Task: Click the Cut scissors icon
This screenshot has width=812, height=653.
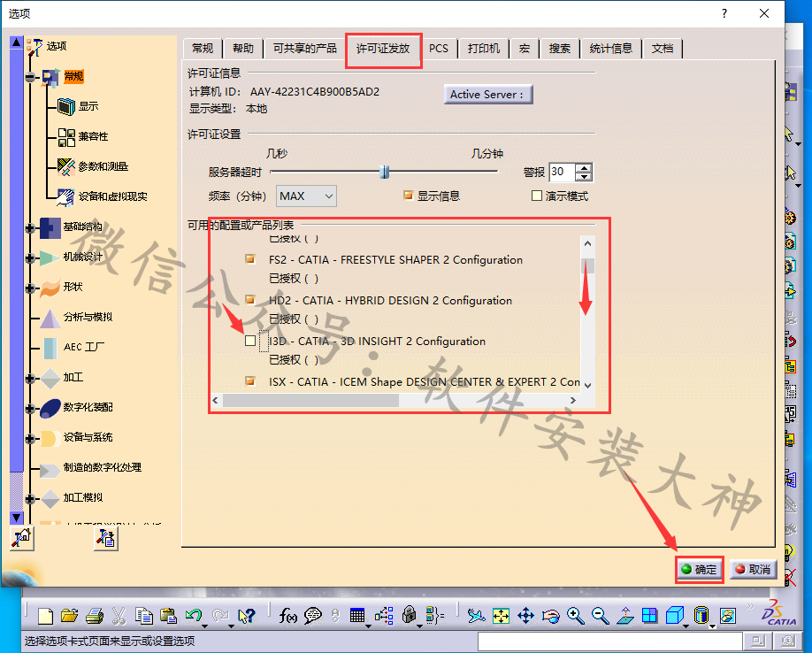Action: point(119,616)
